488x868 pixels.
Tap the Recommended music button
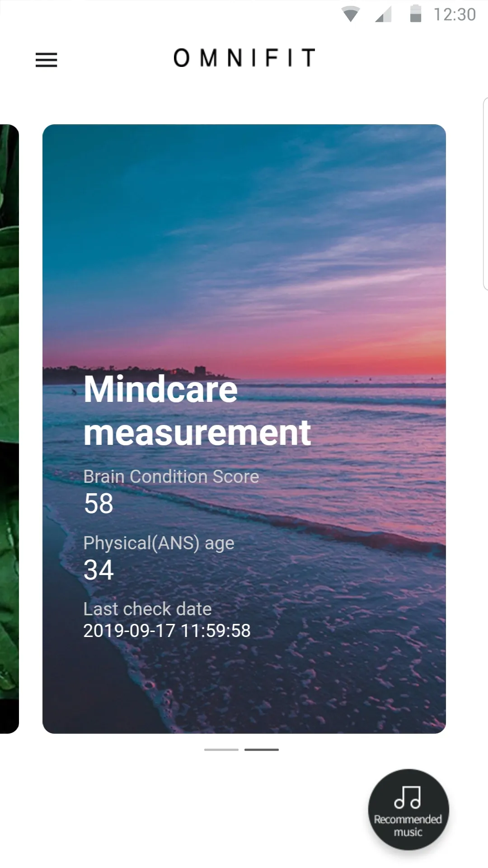(x=408, y=809)
